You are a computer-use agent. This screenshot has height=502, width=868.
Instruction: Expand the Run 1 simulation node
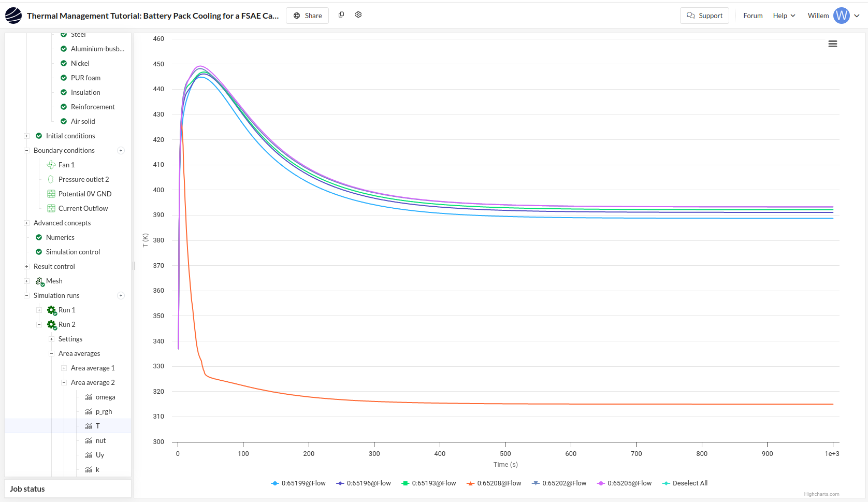click(x=39, y=310)
